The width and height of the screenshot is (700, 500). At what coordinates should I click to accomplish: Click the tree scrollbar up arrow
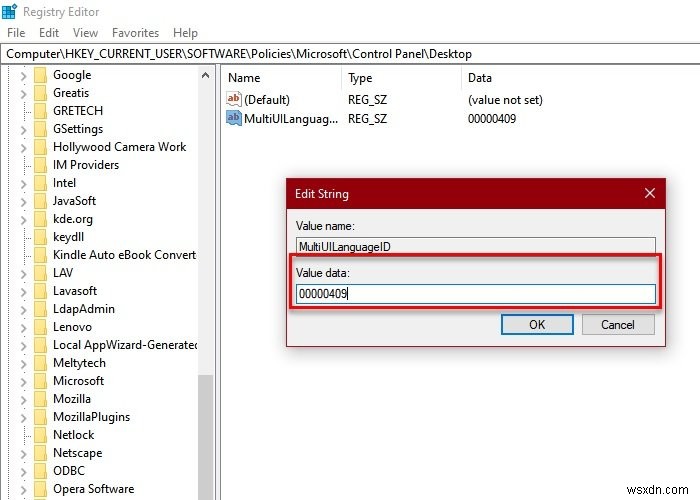[205, 75]
